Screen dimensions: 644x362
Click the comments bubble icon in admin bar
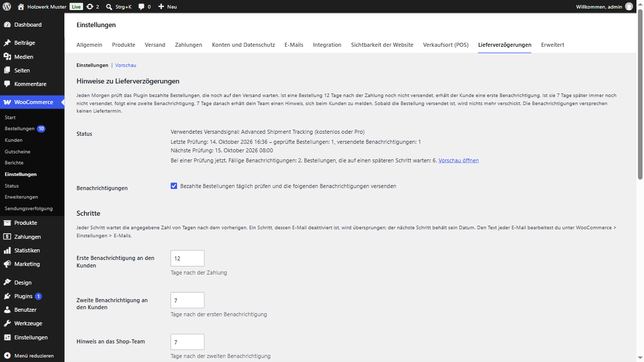(x=141, y=7)
